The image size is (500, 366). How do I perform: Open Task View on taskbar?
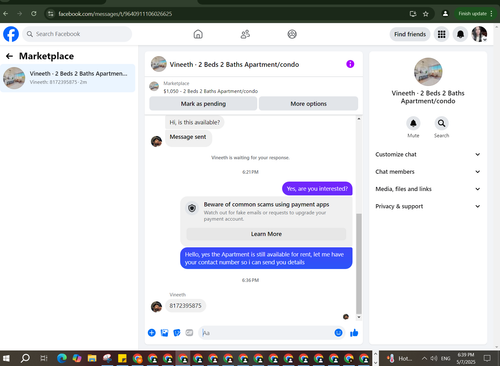(x=44, y=358)
